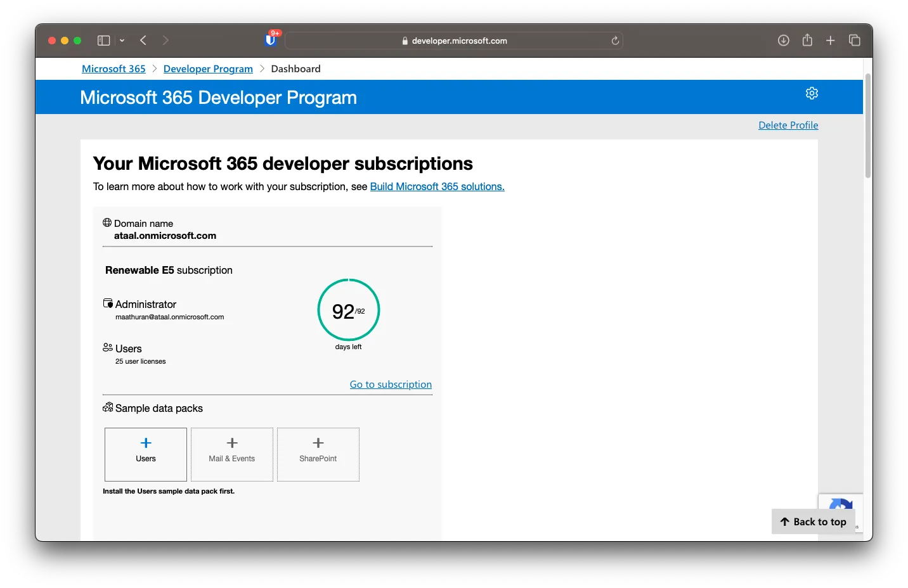Reload the page with the refresh icon
Viewport: 908px width, 588px height.
pos(614,41)
